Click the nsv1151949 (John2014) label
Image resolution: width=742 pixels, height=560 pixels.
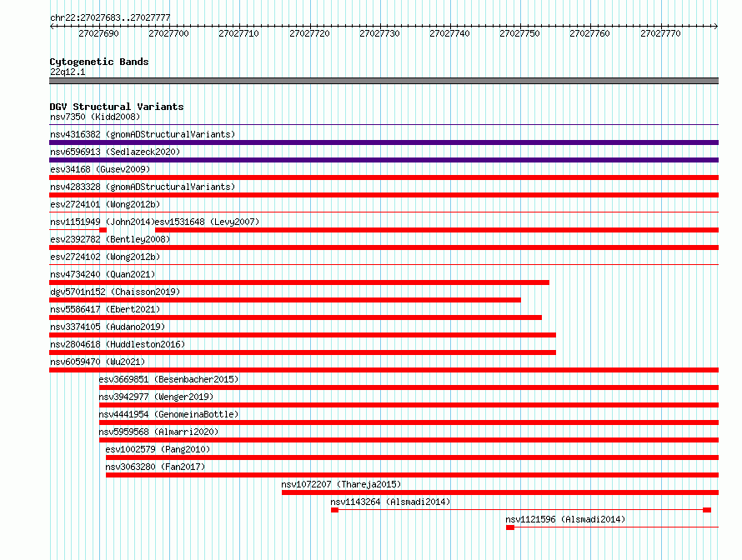(103, 222)
